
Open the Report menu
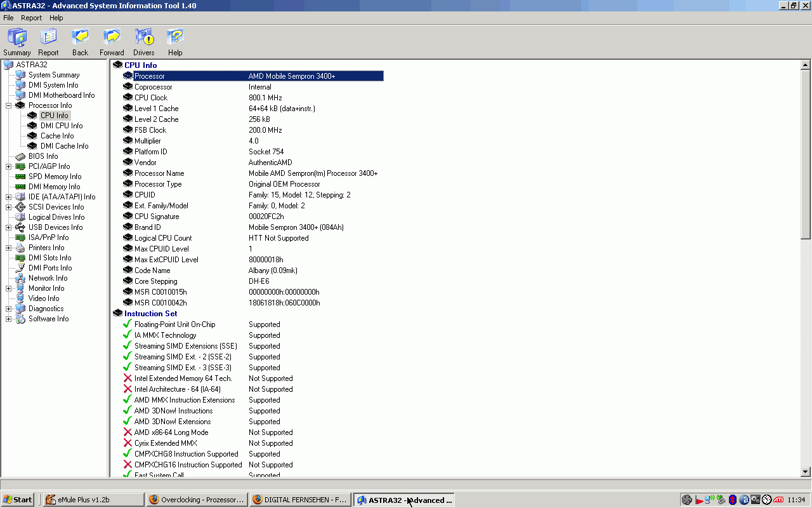point(31,18)
